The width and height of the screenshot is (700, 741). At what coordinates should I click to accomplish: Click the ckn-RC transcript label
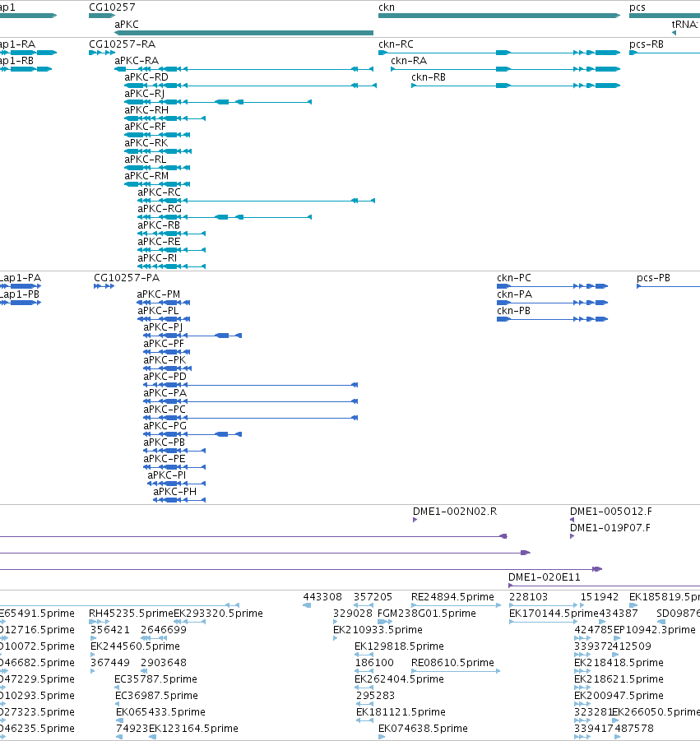pyautogui.click(x=396, y=44)
